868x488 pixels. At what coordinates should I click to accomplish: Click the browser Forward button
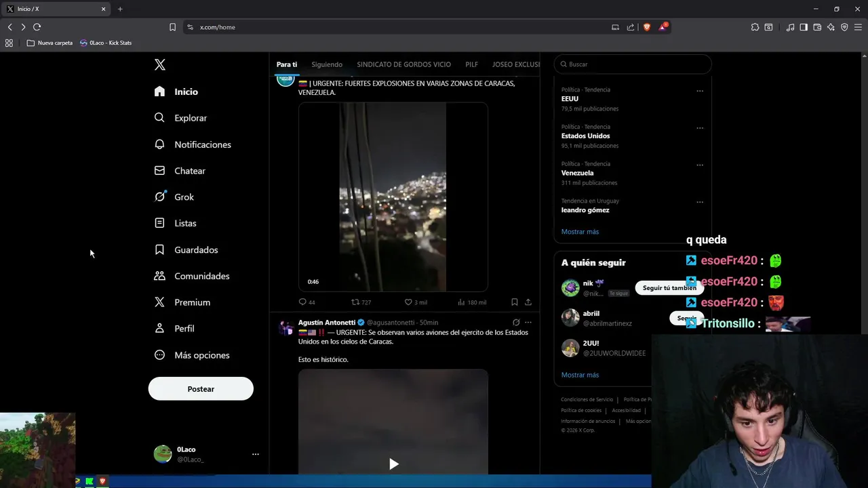(x=23, y=27)
